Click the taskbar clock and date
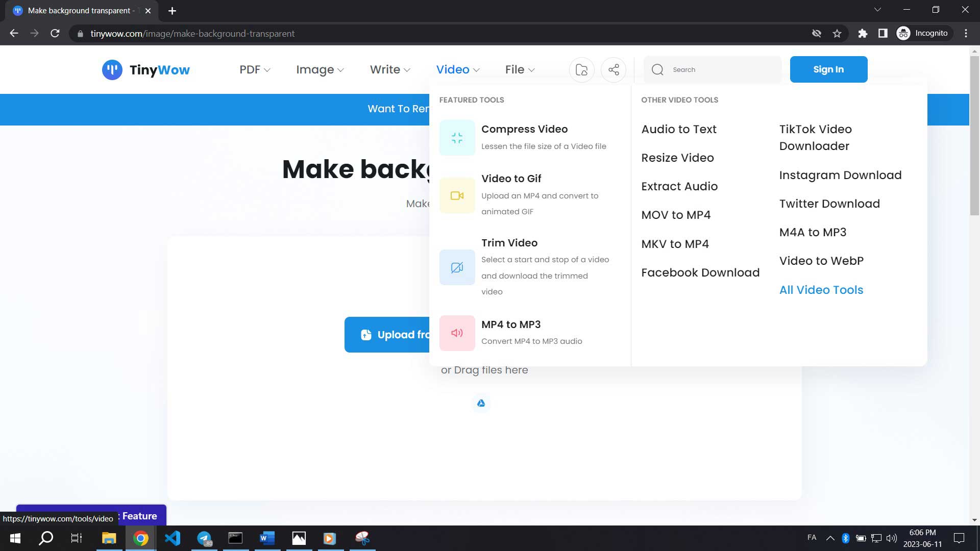 pos(922,538)
